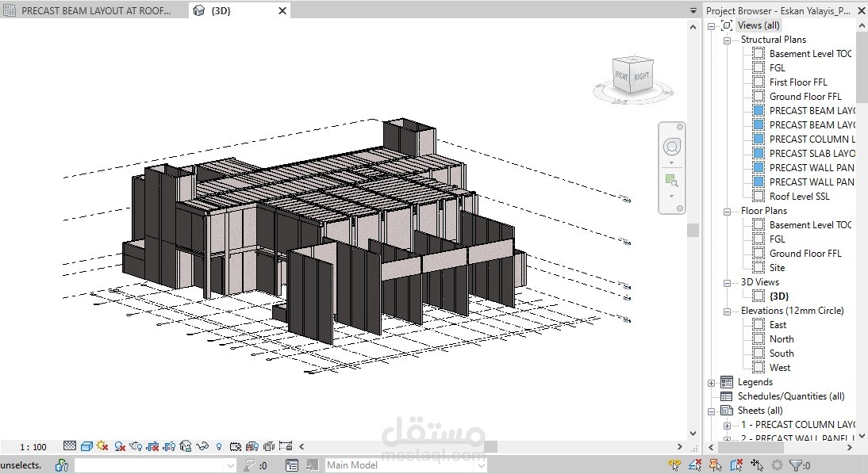This screenshot has width=868, height=474.
Task: Open the East elevation
Action: click(778, 325)
